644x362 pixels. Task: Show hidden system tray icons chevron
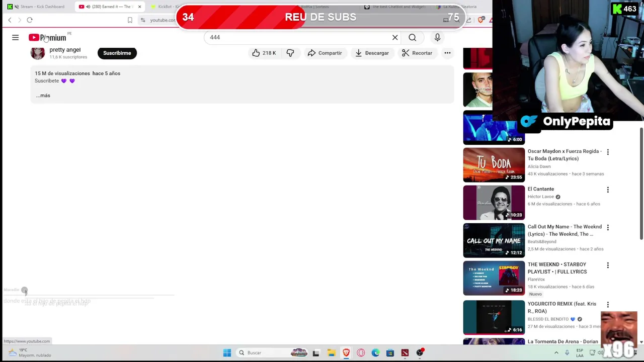pyautogui.click(x=556, y=353)
